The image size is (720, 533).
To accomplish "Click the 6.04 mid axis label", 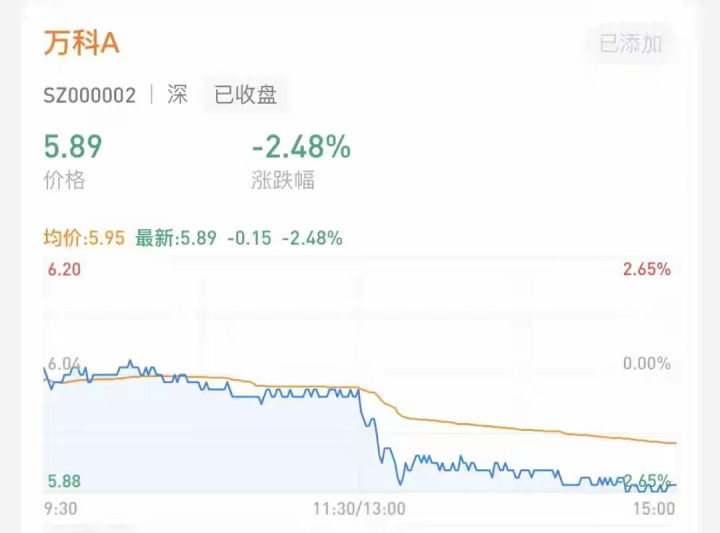I will click(62, 364).
